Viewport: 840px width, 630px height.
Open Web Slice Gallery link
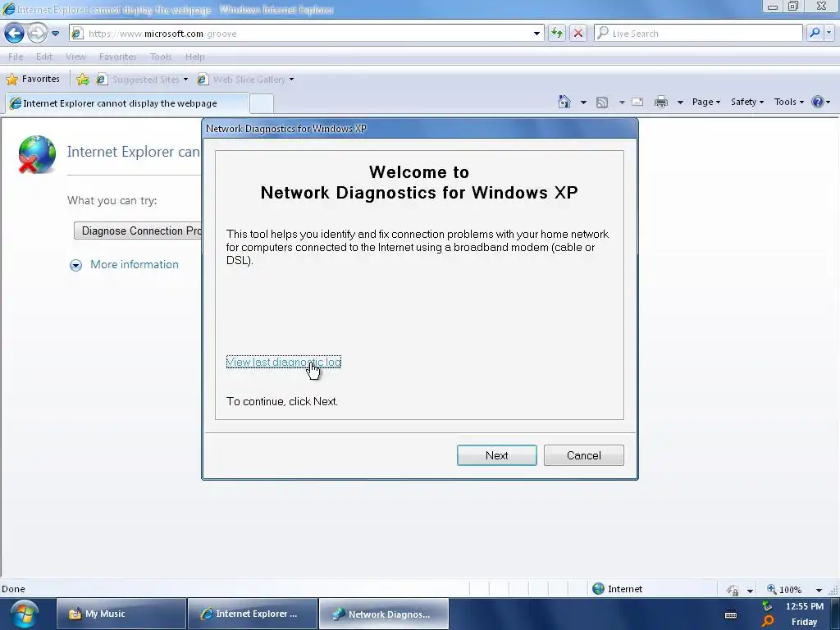point(245,80)
